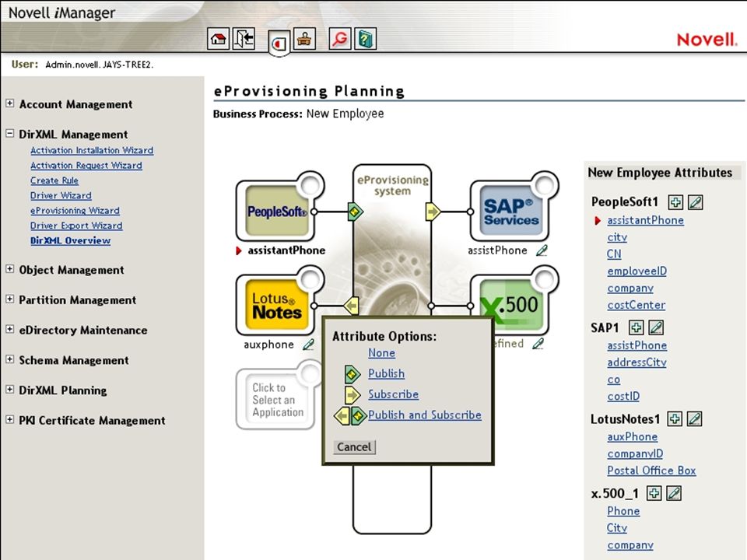Click the Select an Application placeholder tile

pos(277,400)
